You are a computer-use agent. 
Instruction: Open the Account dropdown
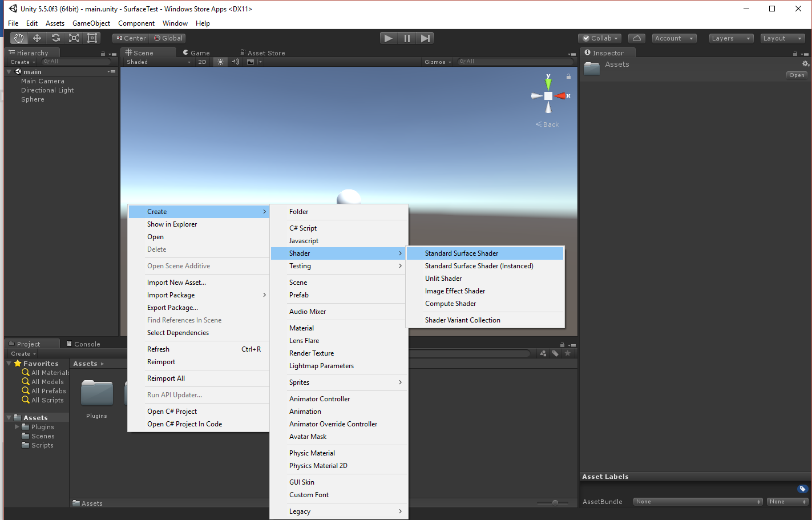674,38
